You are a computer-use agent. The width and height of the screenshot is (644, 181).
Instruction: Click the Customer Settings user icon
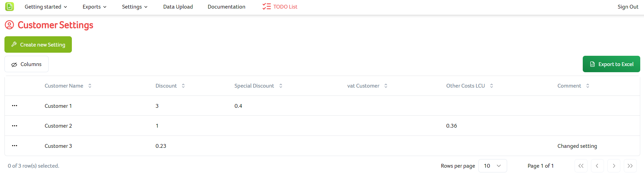pyautogui.click(x=9, y=25)
